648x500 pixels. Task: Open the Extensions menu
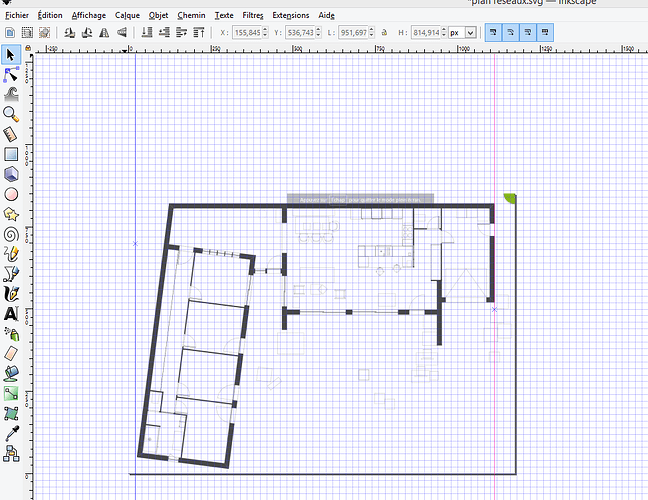(x=290, y=15)
